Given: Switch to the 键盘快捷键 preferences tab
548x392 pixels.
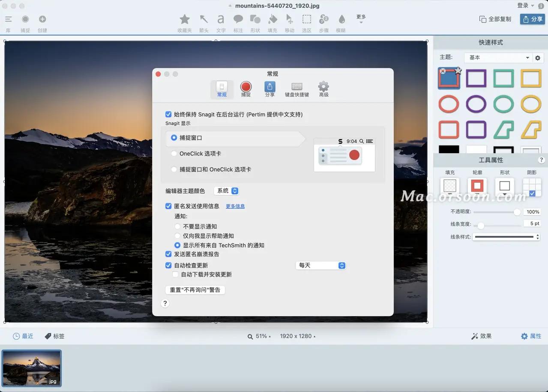Looking at the screenshot, I should coord(297,89).
